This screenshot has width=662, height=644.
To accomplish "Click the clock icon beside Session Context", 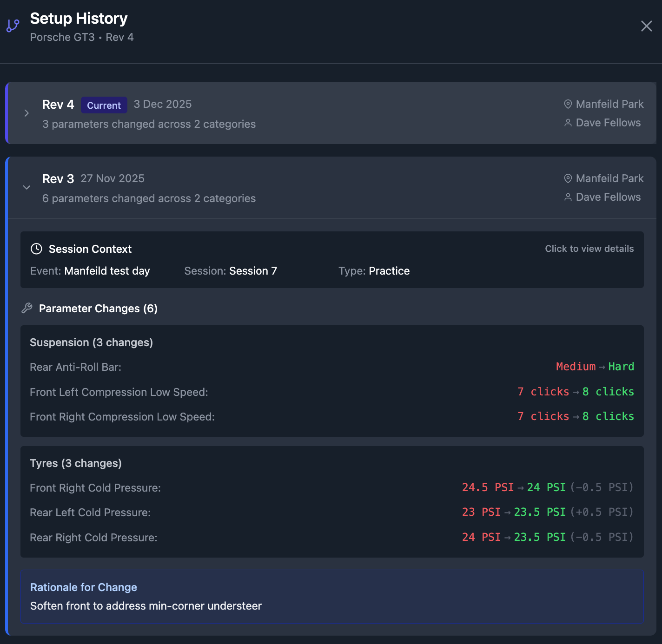I will pos(36,249).
